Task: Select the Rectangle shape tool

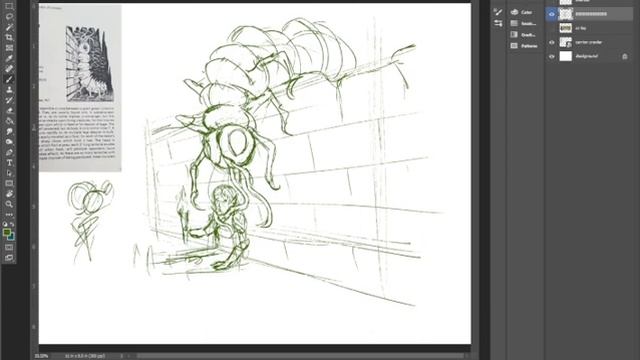Action: coord(9,183)
